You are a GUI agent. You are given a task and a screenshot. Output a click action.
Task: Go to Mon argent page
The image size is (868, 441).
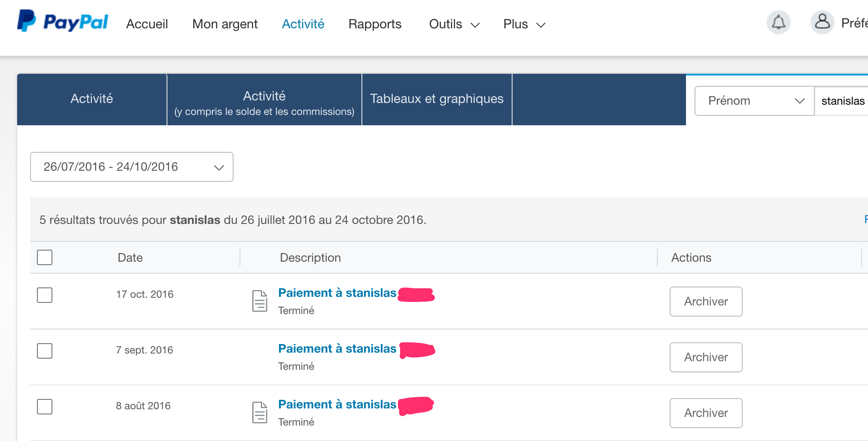(x=225, y=24)
